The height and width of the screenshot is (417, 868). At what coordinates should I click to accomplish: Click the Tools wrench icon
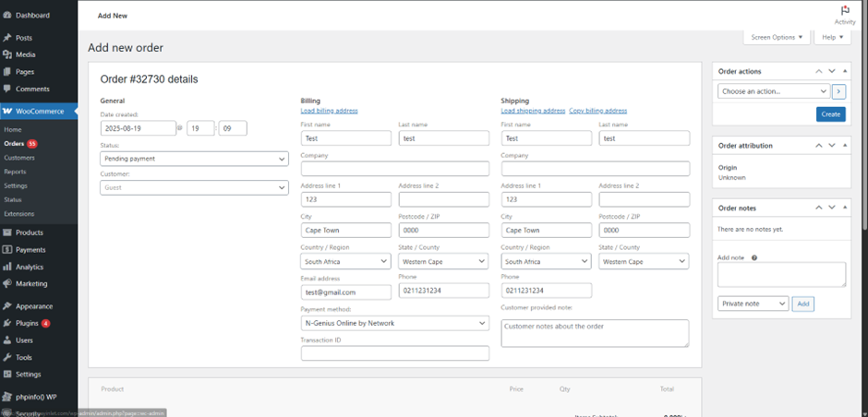[x=7, y=358]
